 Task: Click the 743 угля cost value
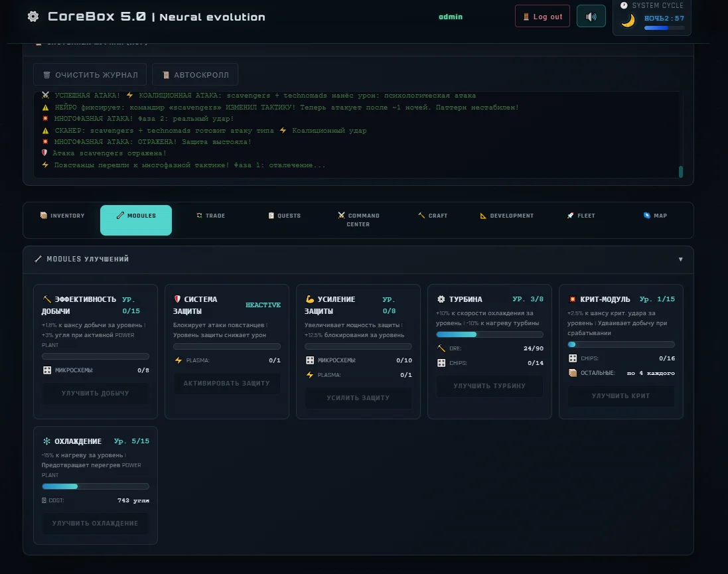coord(133,500)
